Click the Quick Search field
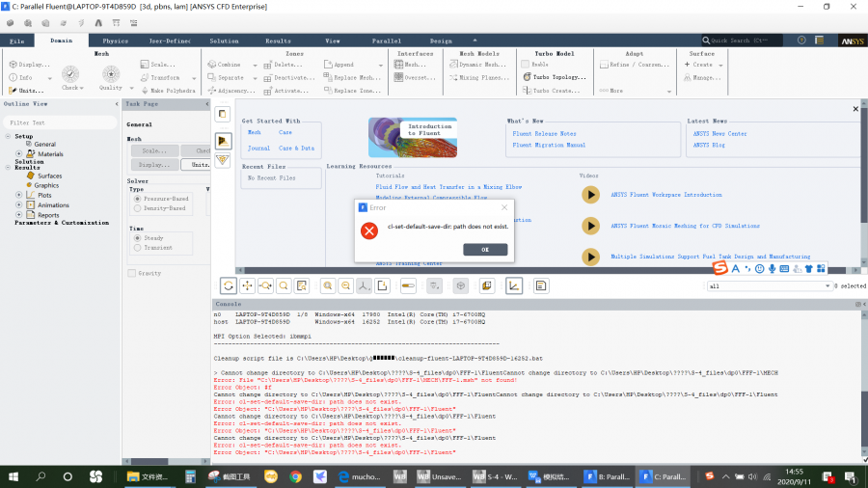The height and width of the screenshot is (488, 868). pyautogui.click(x=742, y=41)
